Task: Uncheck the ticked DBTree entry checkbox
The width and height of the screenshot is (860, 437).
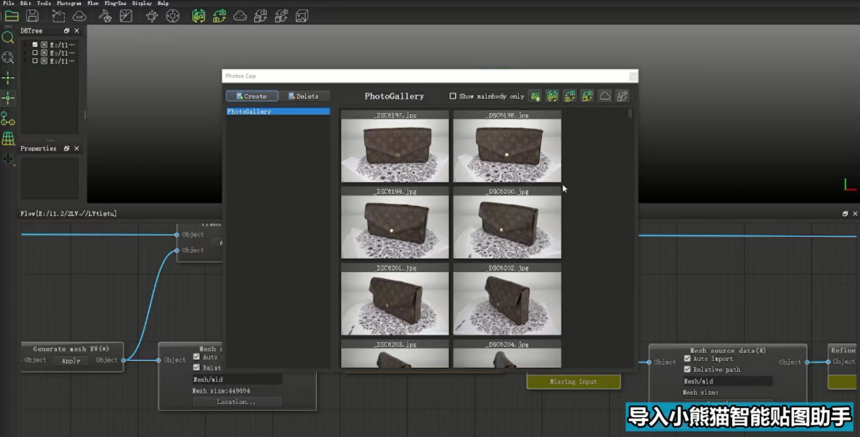Action: (x=35, y=45)
